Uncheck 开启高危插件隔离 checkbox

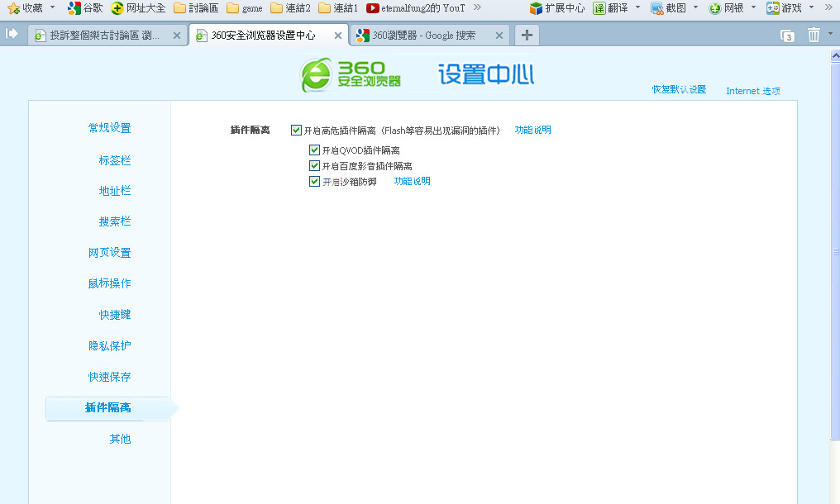[x=296, y=131]
